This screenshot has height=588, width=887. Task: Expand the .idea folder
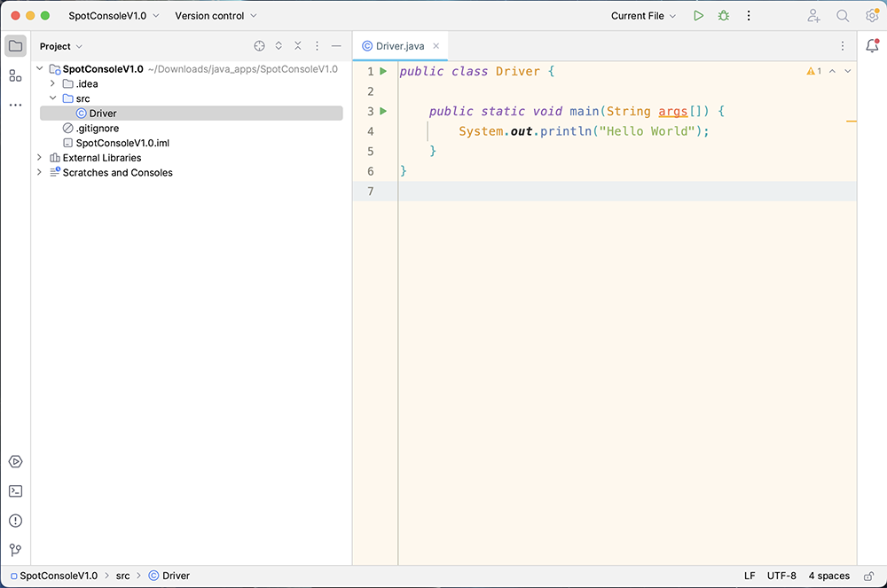(52, 84)
